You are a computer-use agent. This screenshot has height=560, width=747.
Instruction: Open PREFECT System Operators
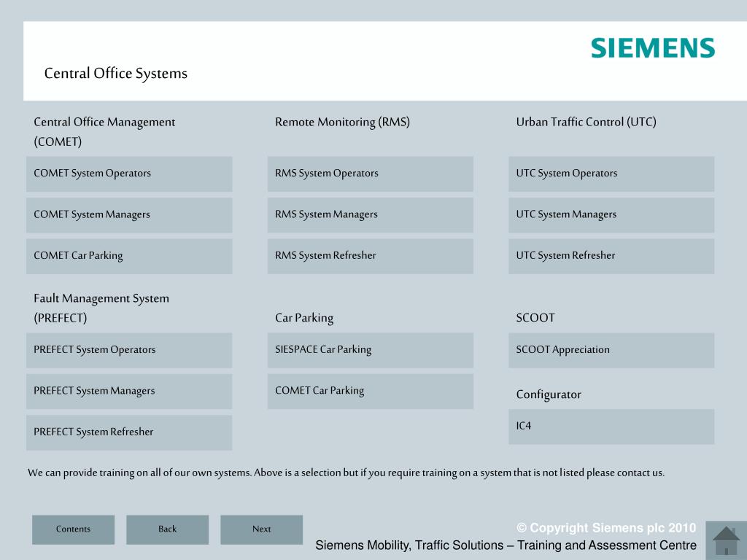(129, 350)
